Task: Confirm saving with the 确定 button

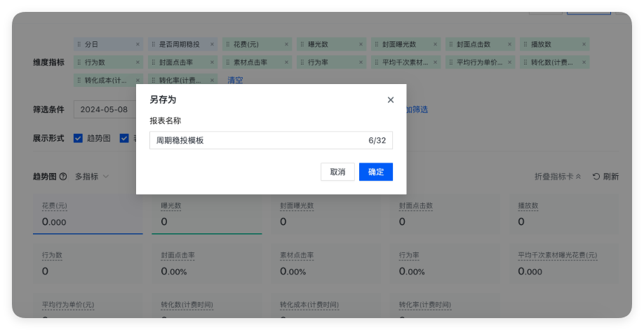Action: [376, 172]
